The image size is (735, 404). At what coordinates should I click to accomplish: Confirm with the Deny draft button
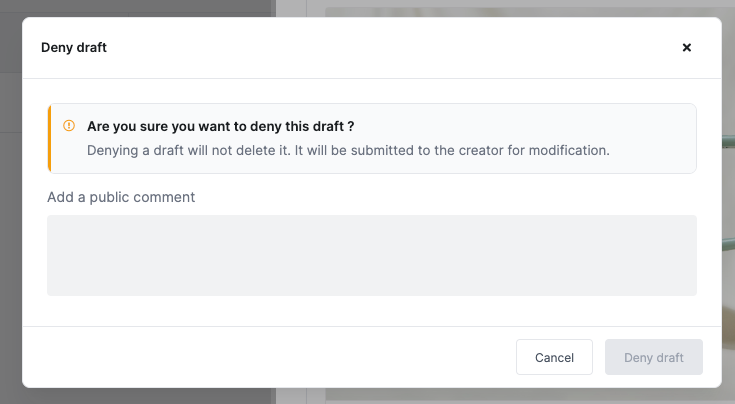coord(653,357)
